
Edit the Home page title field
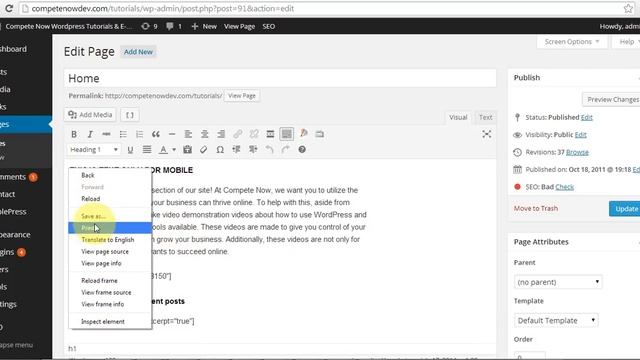[280, 78]
